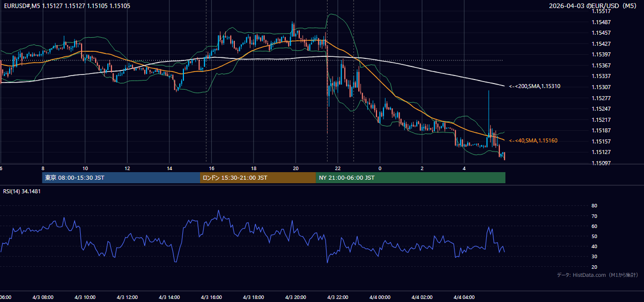Click RSI scale level 20
The image size is (644, 302).
pyautogui.click(x=594, y=267)
